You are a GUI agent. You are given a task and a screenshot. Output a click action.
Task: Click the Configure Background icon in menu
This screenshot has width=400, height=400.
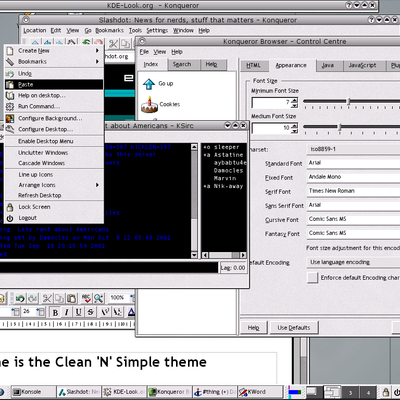tap(10, 118)
